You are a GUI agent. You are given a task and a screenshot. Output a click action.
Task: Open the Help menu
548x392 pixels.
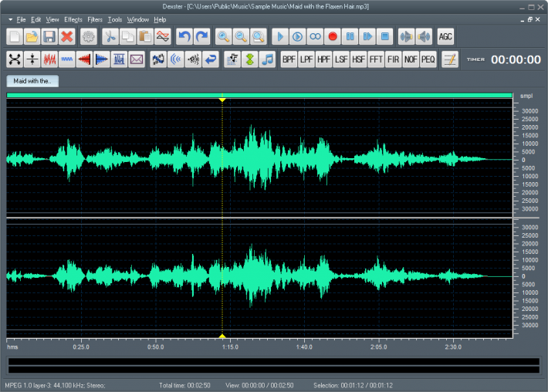(160, 19)
